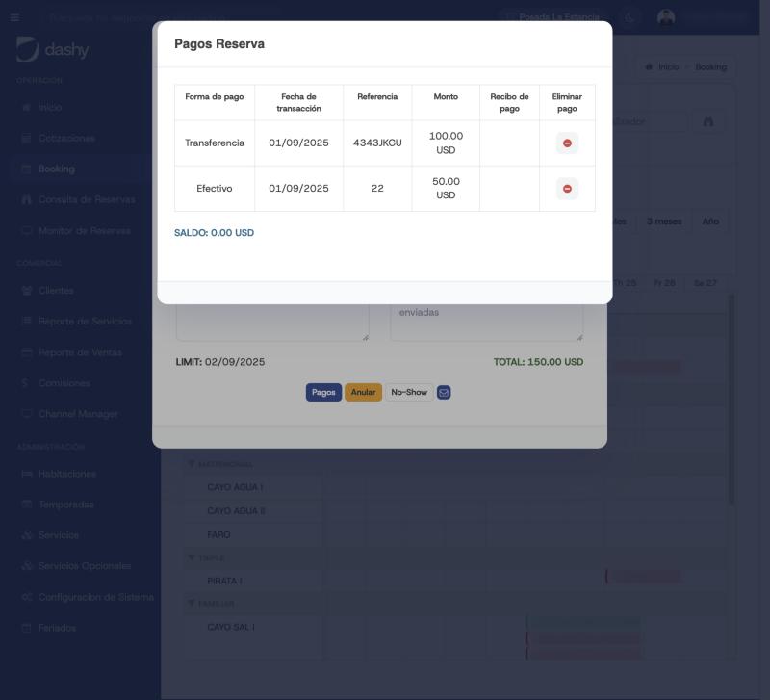Screen dimensions: 770x700
Task: Click the Habitaciones bed icon
Action: point(27,474)
